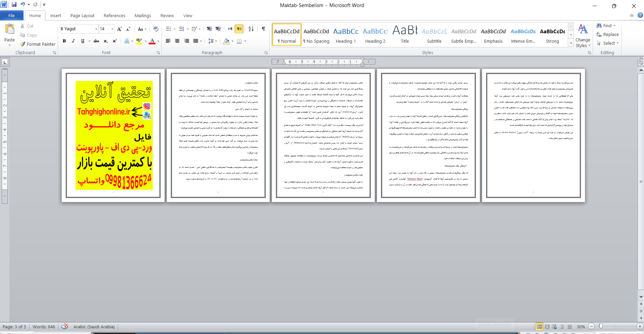Screen dimensions: 644x334
Task: Open the References tab
Action: tap(114, 15)
